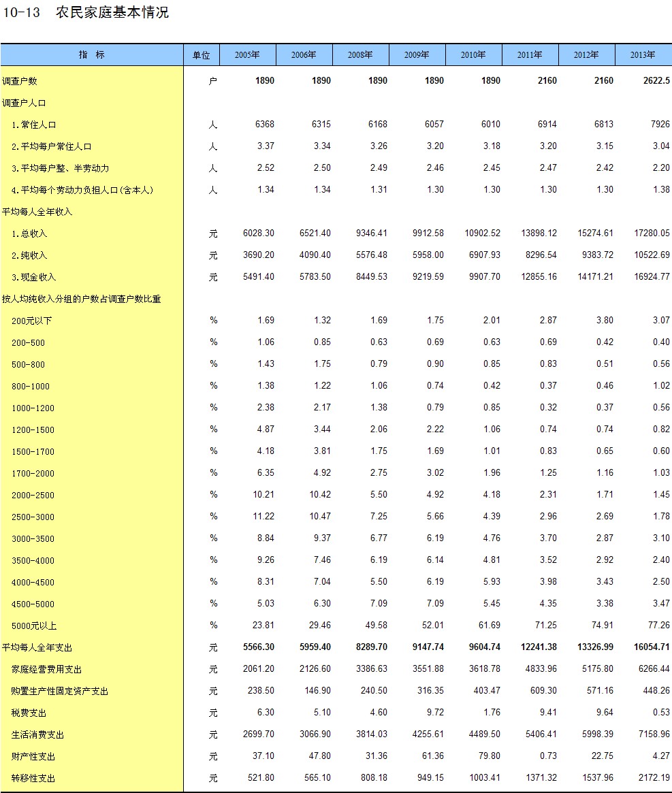Select the 1200-1500 row label
Viewport: 672px width, 793px height.
(33, 430)
